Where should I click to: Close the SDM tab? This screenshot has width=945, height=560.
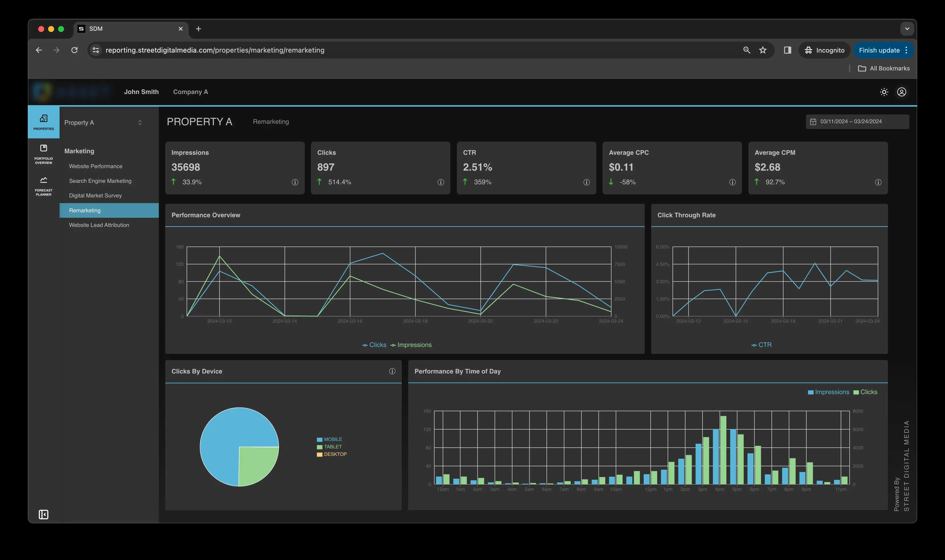tap(180, 29)
